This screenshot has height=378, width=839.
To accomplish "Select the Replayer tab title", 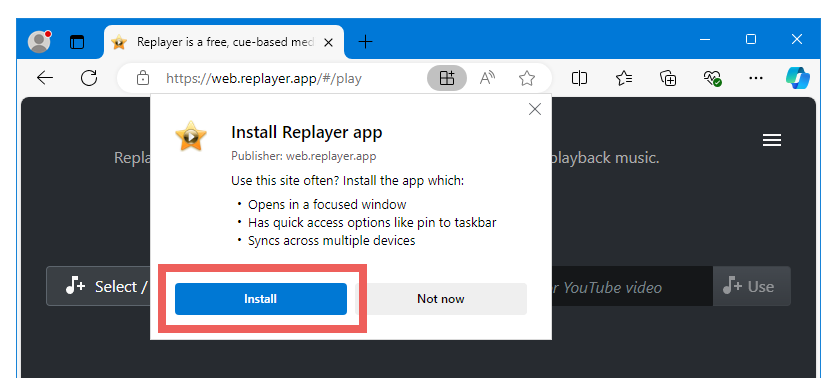I will pos(225,42).
